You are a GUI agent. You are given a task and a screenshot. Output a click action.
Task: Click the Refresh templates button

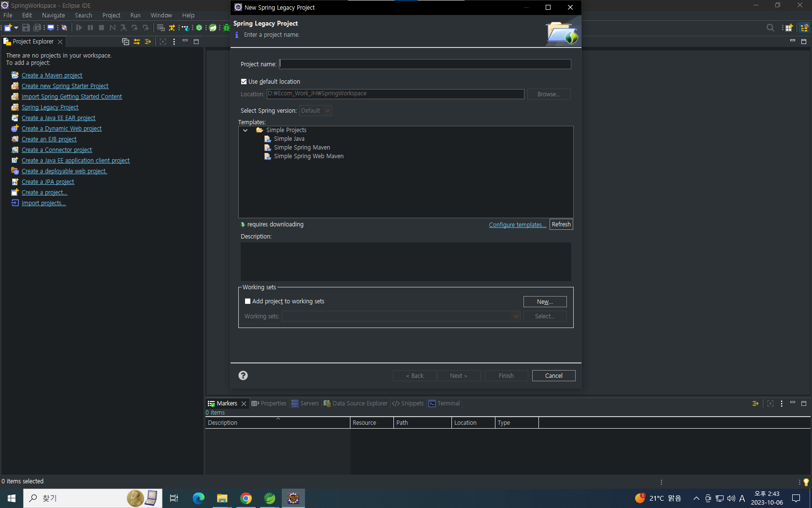pyautogui.click(x=561, y=224)
